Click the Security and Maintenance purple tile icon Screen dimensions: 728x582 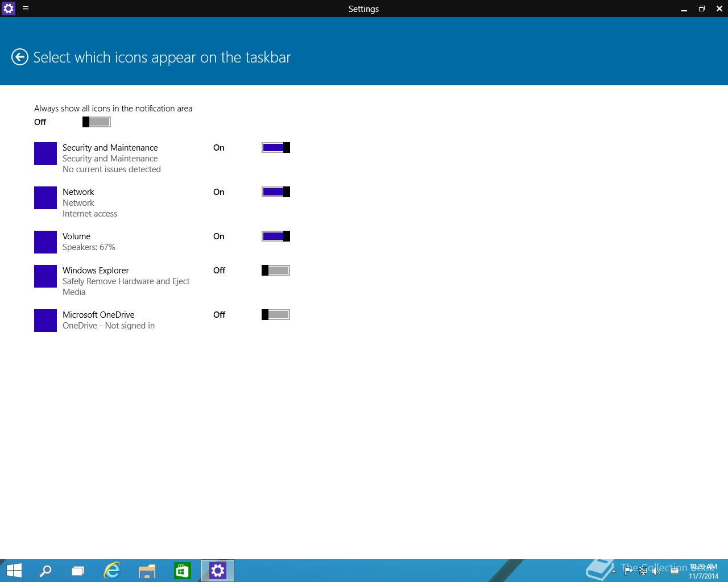pyautogui.click(x=45, y=153)
